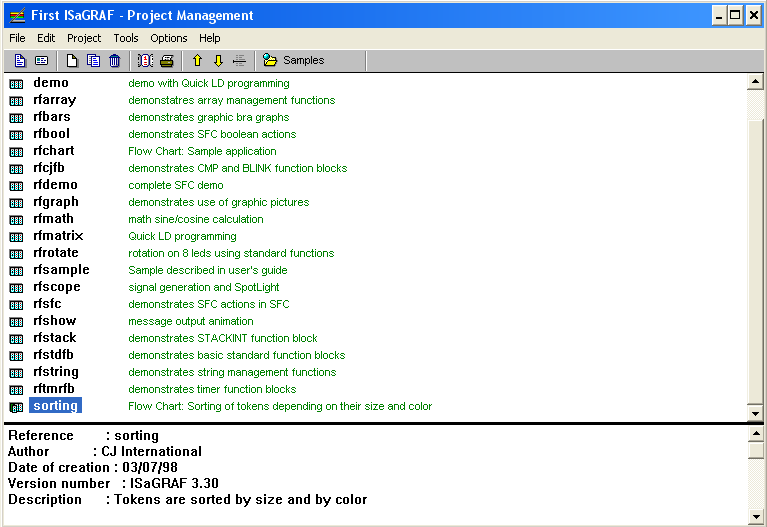The image size is (767, 527).
Task: Select the rfstring project name
Action: [56, 372]
